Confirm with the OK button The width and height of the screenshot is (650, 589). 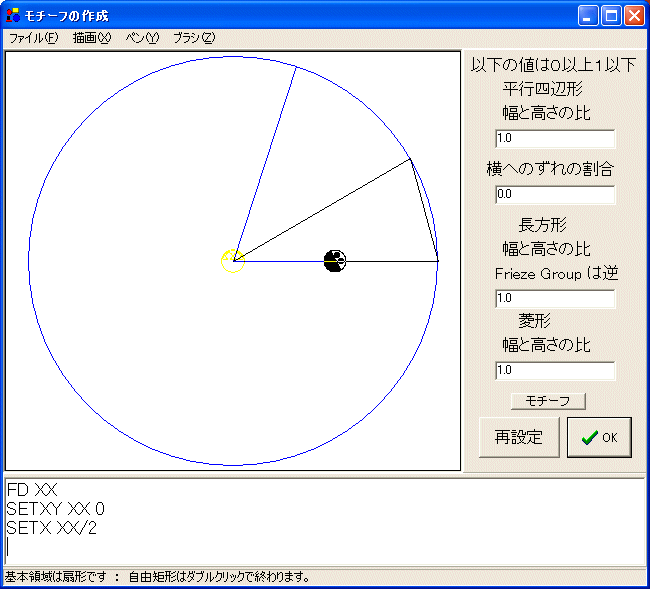pos(599,437)
